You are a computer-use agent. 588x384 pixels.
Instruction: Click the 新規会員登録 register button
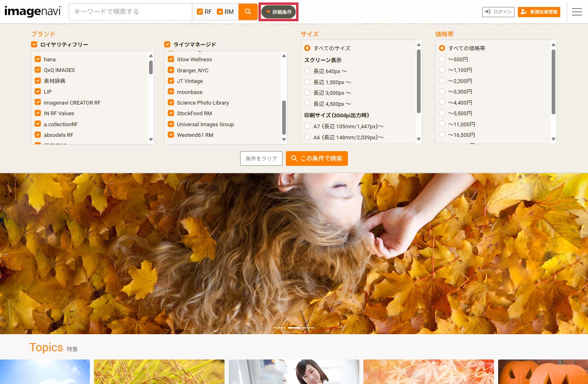point(539,12)
